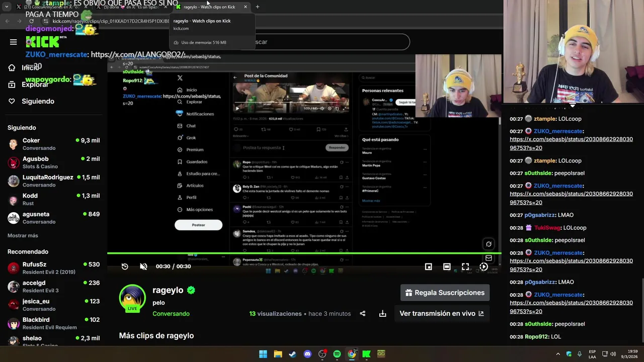Viewport: 644px width, 362px height.
Task: Open playback speed settings in the player
Action: [484, 266]
